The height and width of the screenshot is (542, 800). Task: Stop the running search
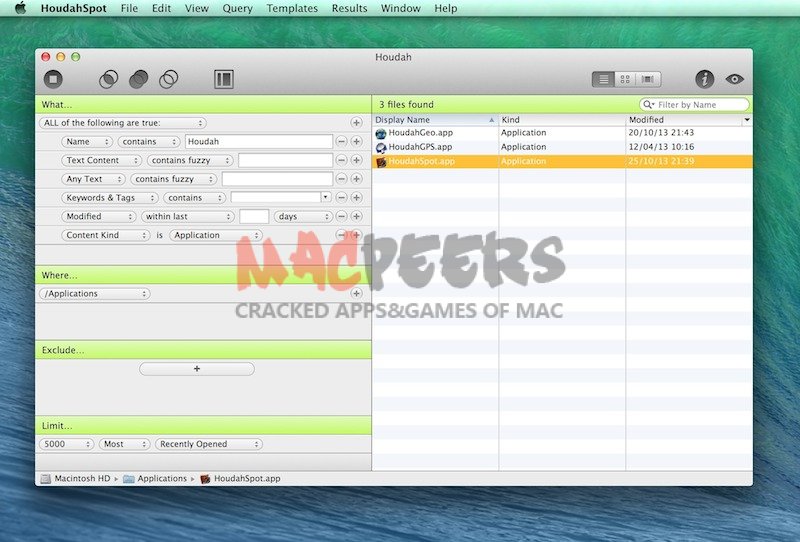[x=53, y=79]
